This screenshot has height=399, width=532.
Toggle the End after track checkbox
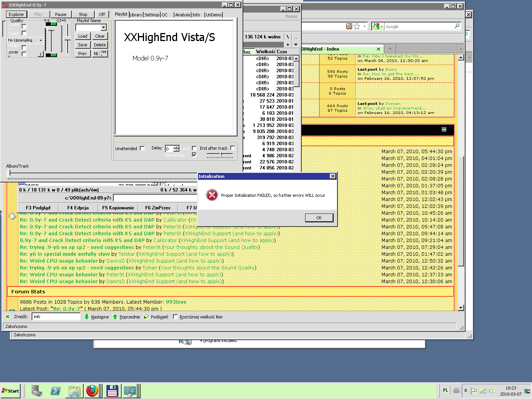click(x=233, y=148)
